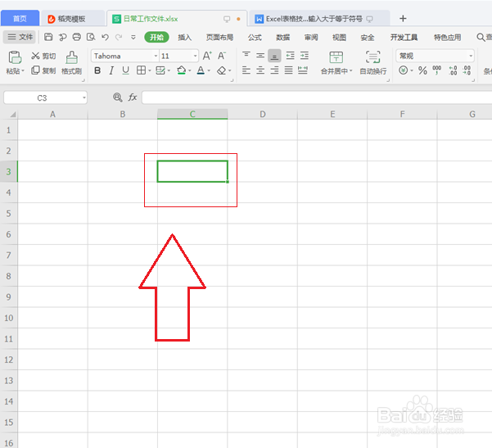Toggle Bold formatting
This screenshot has width=492, height=448.
tap(97, 70)
